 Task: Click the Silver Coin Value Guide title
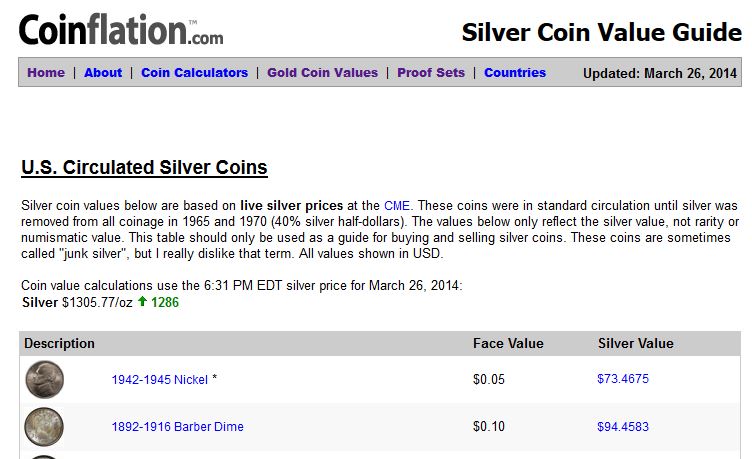tap(601, 33)
